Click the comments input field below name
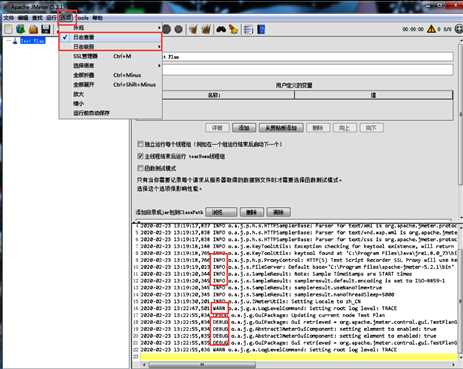 [307, 70]
